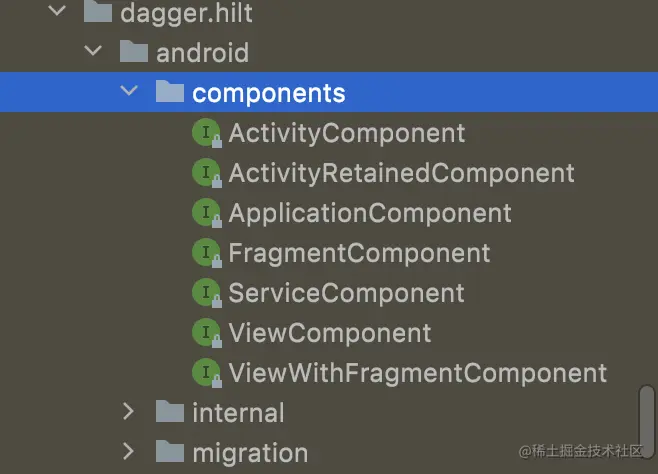Select ViewWithFragmentComponent in the tree
Screen dimensions: 658x474
click(x=417, y=372)
